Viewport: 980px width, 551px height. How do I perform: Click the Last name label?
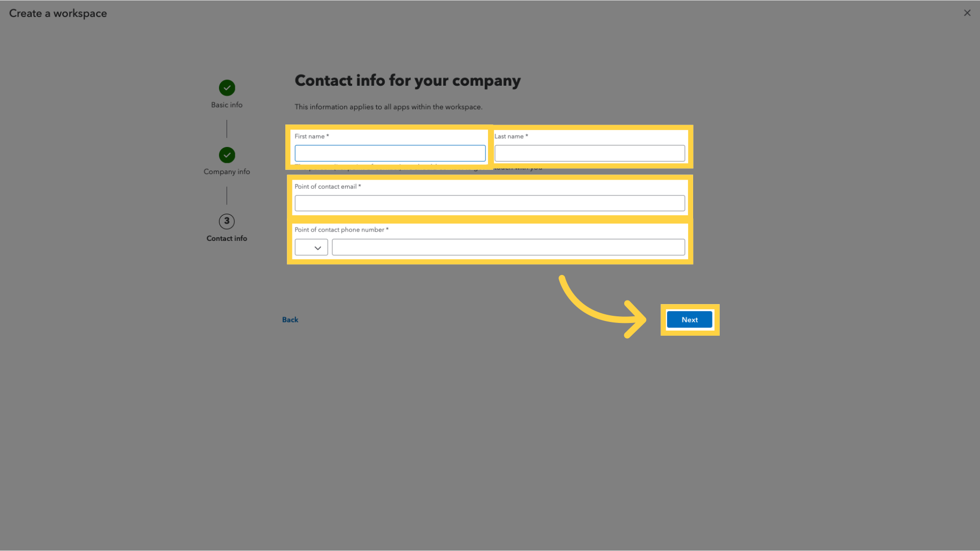(x=509, y=136)
